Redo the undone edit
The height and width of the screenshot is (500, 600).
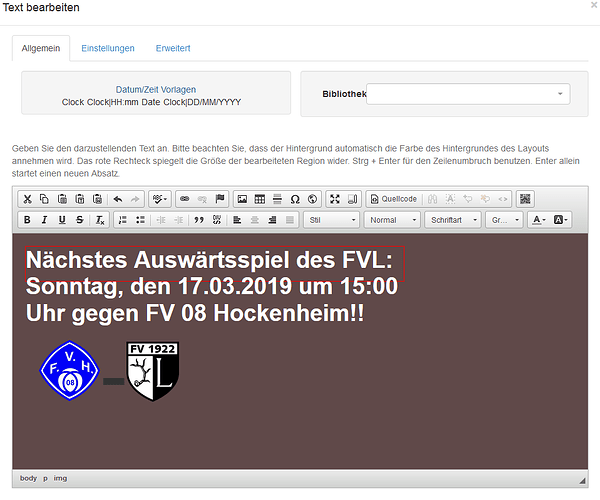tap(135, 199)
